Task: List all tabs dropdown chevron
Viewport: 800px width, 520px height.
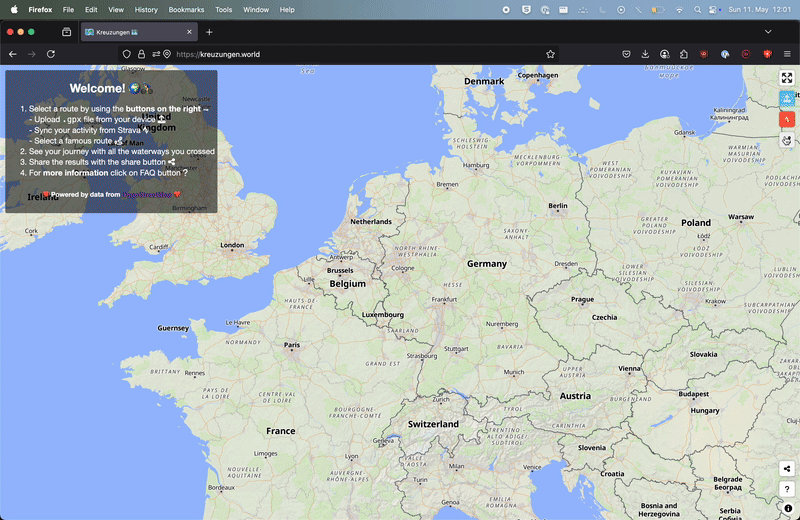Action: click(x=768, y=32)
